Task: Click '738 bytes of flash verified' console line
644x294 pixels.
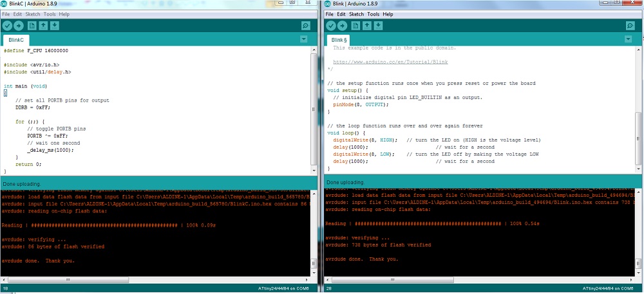Action: pyautogui.click(x=378, y=245)
